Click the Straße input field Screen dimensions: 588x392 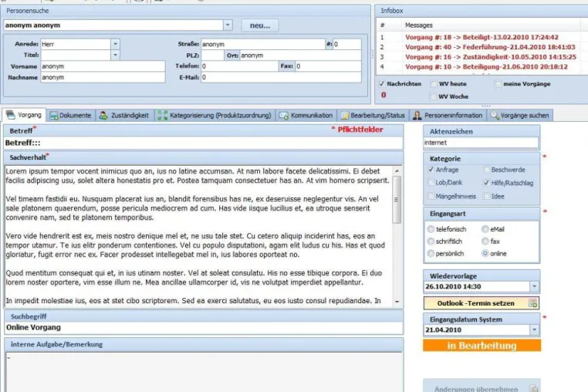(263, 44)
